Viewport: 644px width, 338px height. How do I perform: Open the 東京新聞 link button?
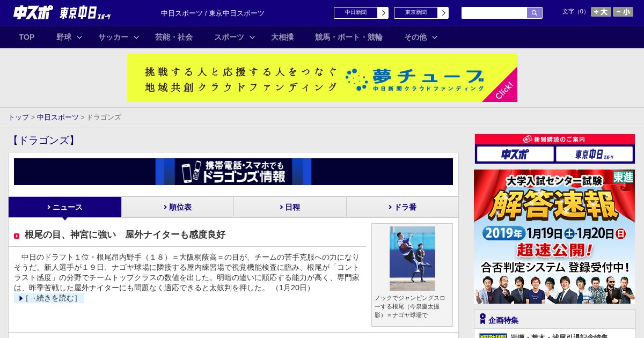416,13
